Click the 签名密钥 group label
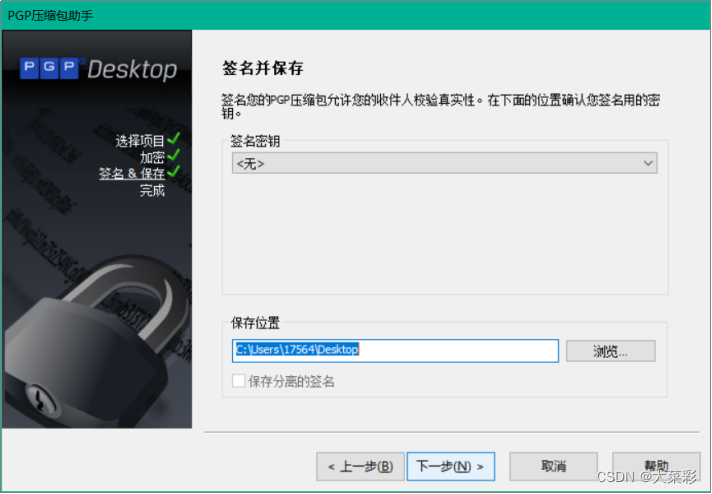This screenshot has height=494, width=712. [255, 141]
